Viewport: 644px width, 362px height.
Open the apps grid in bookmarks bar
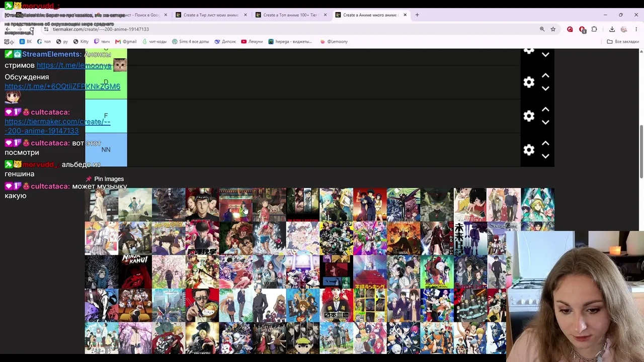tap(9, 42)
